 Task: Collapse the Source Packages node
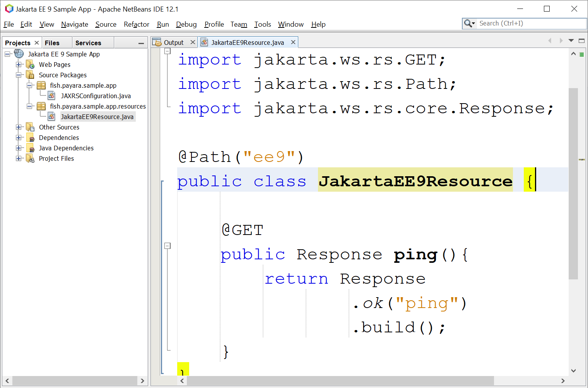point(18,75)
